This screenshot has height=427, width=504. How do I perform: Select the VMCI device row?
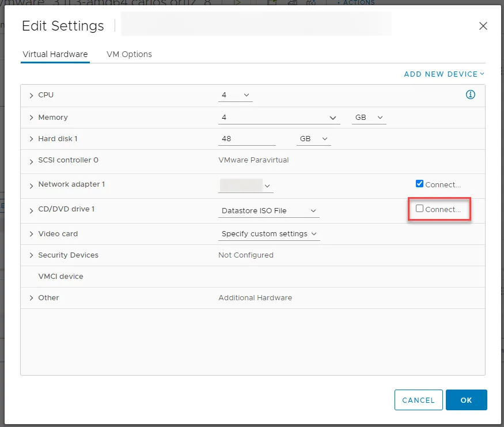pyautogui.click(x=253, y=277)
